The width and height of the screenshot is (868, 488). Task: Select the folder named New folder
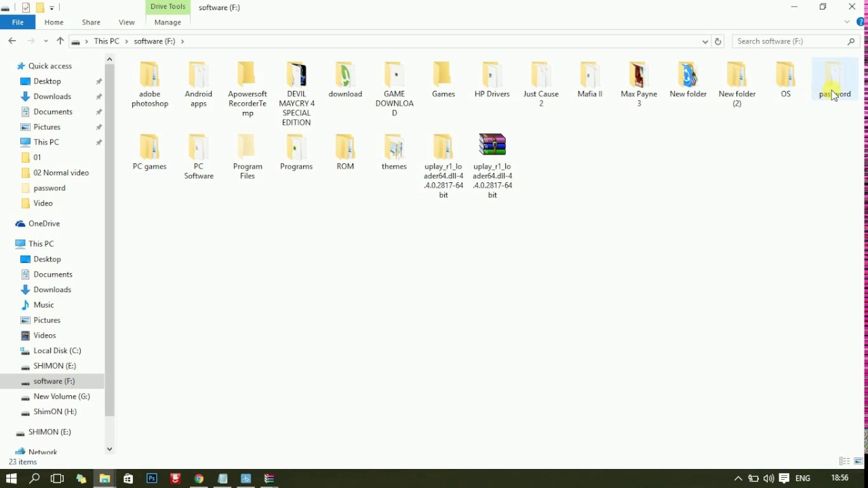tap(688, 79)
